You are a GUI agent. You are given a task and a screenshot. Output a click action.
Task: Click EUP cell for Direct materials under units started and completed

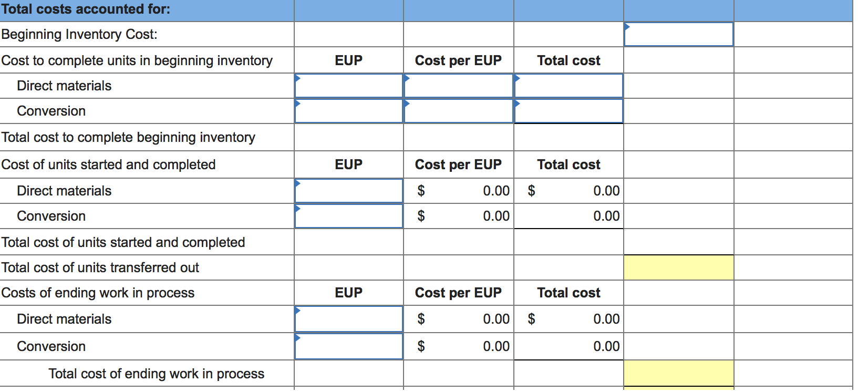[x=349, y=191]
